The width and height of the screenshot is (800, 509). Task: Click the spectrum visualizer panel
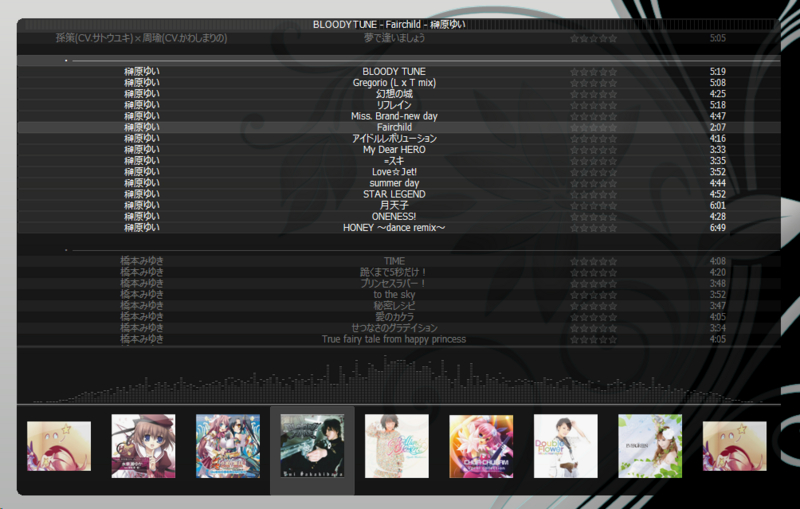[x=398, y=376]
